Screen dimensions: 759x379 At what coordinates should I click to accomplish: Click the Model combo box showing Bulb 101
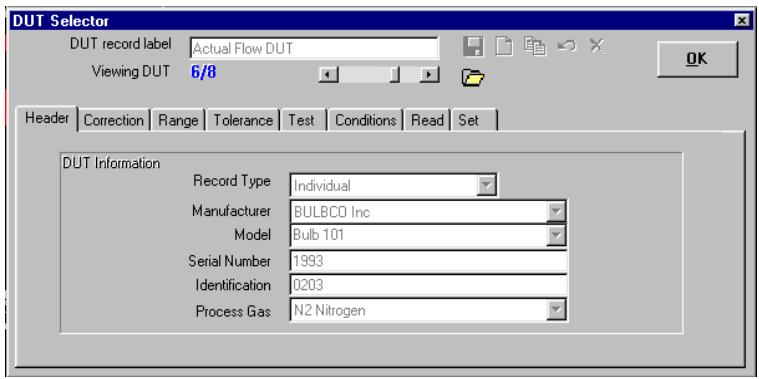click(428, 236)
